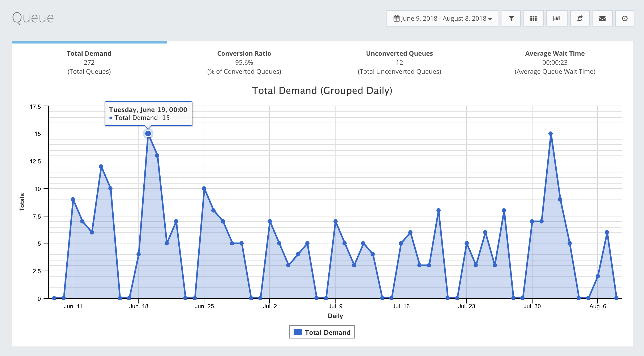644x356 pixels.
Task: Click the blue Total Demand legend swatch
Action: (x=298, y=332)
